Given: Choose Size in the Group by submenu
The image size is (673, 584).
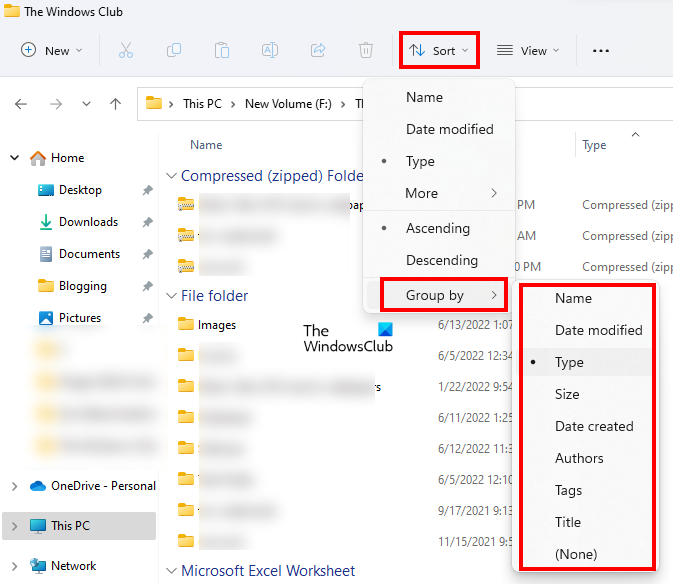Looking at the screenshot, I should point(567,394).
